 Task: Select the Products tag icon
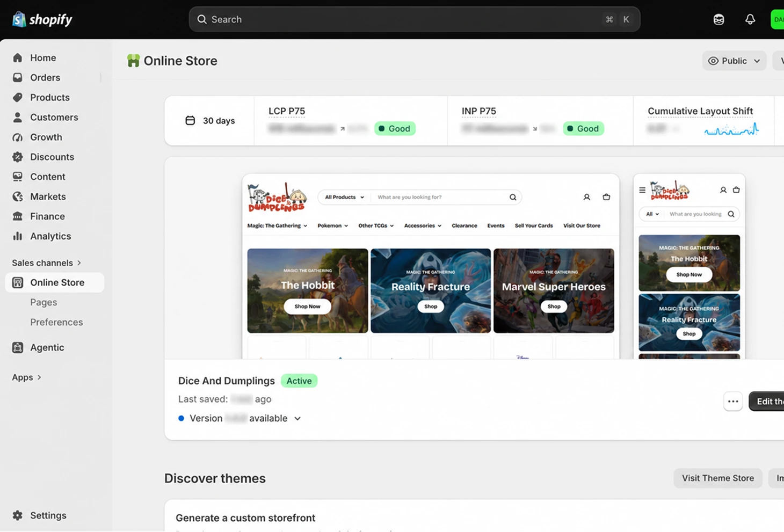[18, 97]
